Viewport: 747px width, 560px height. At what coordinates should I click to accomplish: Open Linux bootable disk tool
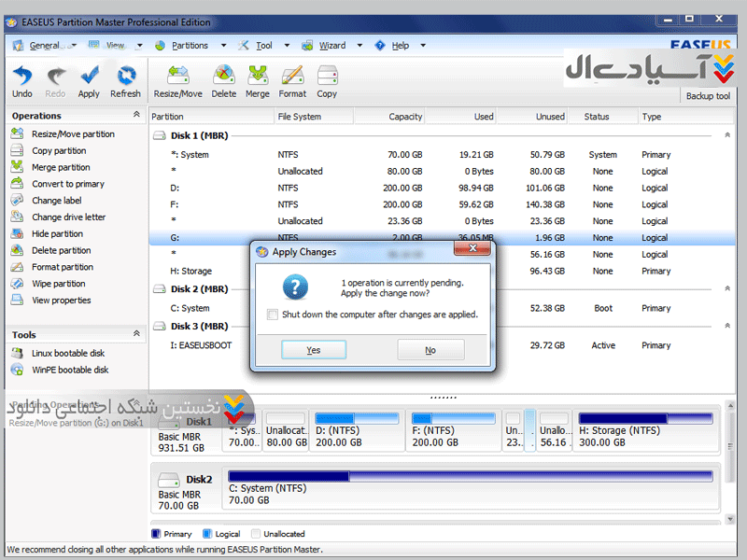coord(68,354)
